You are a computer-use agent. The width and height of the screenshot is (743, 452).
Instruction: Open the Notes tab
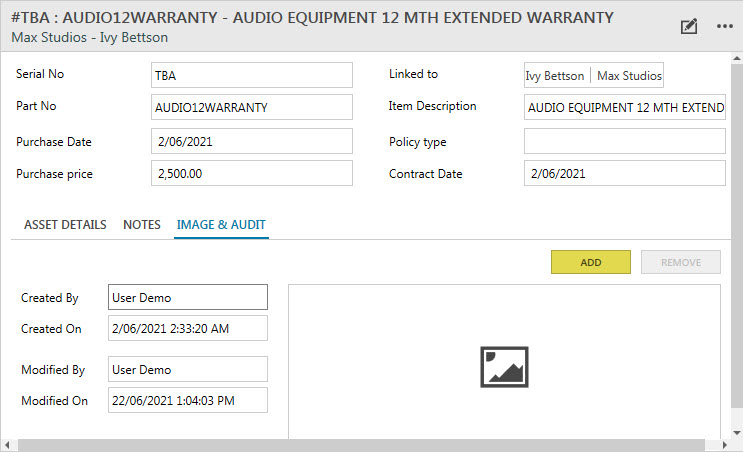tap(142, 225)
